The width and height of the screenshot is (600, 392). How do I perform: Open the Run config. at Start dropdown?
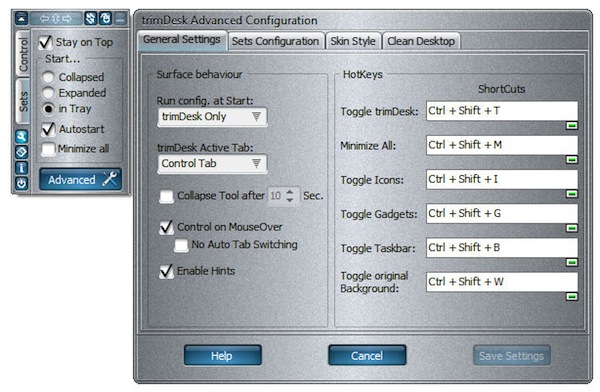(x=212, y=117)
